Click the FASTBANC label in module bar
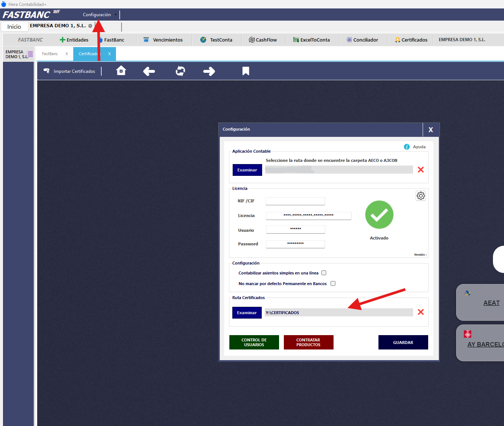Screen dimensions: 504x426 coord(30,40)
